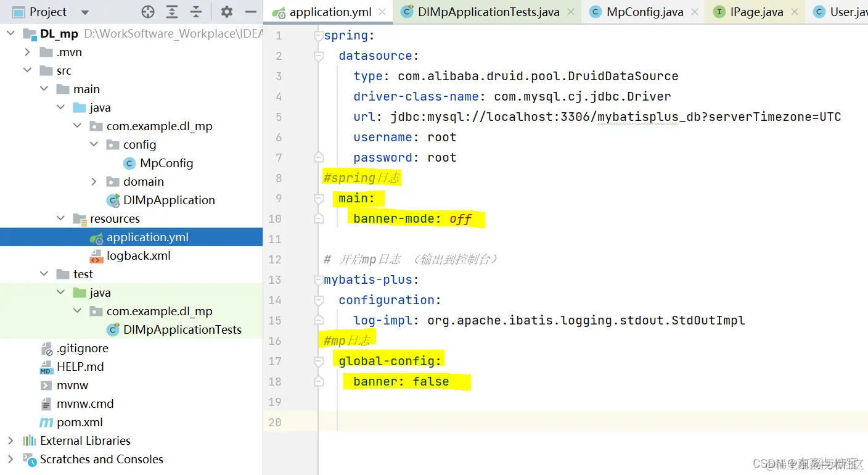The height and width of the screenshot is (475, 868).
Task: Click the 'banner-mode: off' line in editor
Action: pos(412,219)
